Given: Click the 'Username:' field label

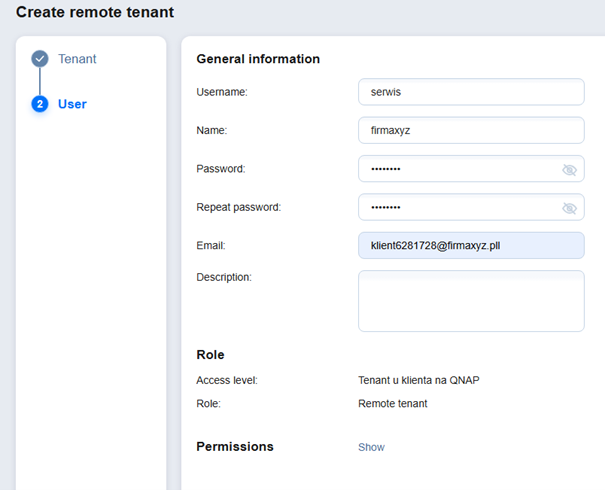Looking at the screenshot, I should tap(222, 92).
